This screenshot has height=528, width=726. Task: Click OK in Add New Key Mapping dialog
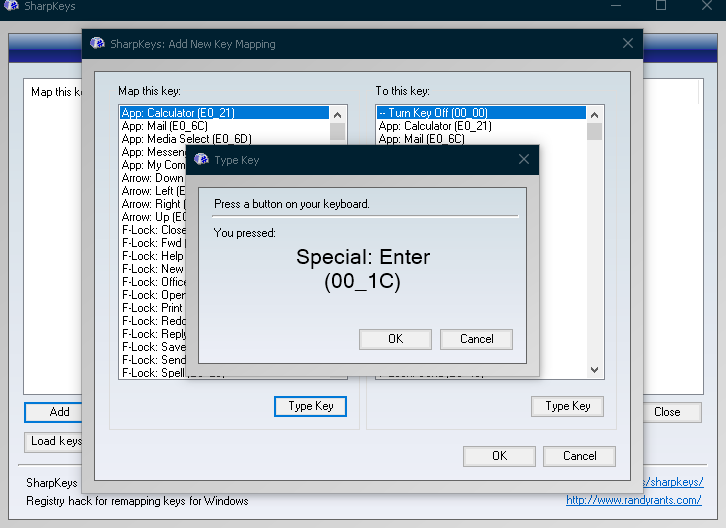(x=499, y=456)
